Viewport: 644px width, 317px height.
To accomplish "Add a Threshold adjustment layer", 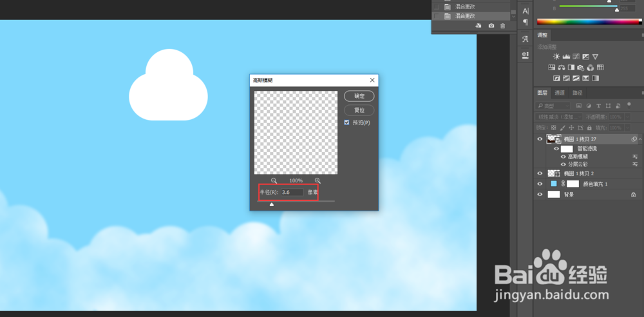I will click(x=576, y=78).
